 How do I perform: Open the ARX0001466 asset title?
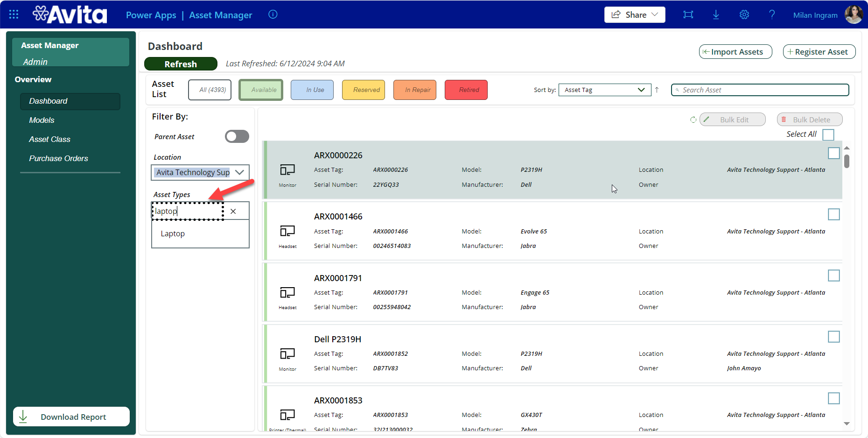coord(338,217)
